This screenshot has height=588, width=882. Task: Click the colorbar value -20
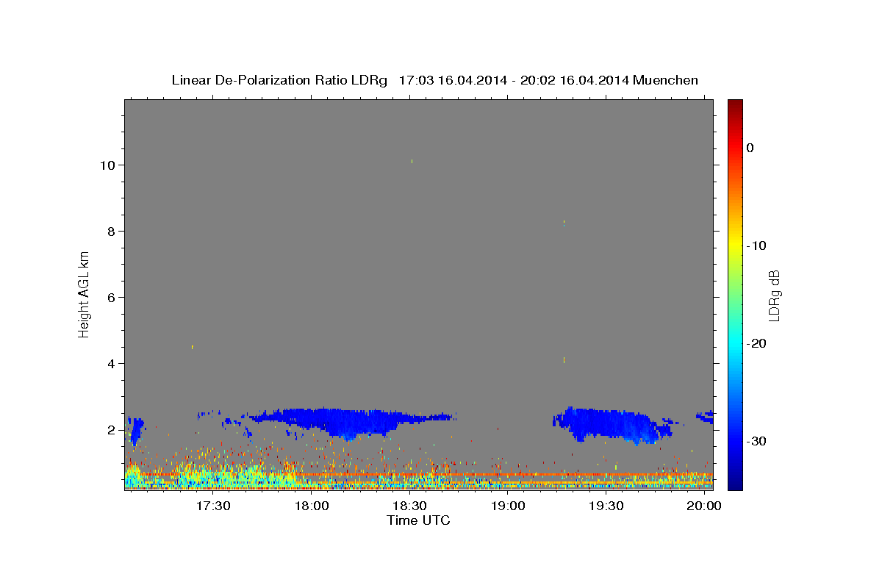pos(757,343)
